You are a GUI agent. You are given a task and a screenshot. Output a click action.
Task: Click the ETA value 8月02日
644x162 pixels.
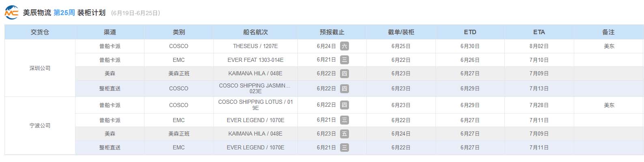pos(539,46)
